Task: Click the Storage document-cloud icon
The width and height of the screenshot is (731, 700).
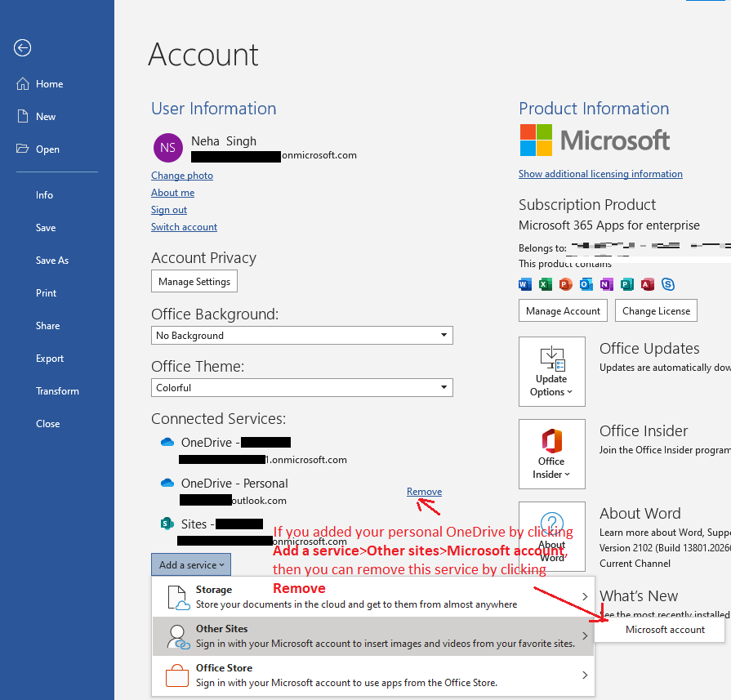Action: tap(178, 597)
